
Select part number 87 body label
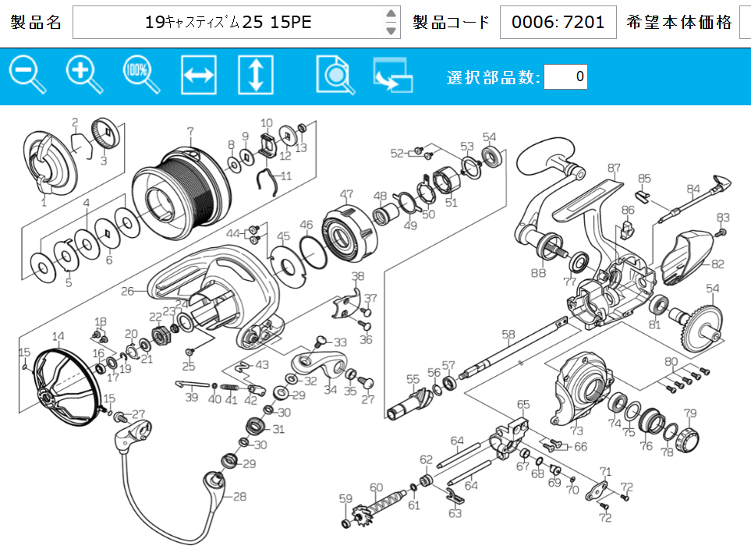tap(614, 168)
